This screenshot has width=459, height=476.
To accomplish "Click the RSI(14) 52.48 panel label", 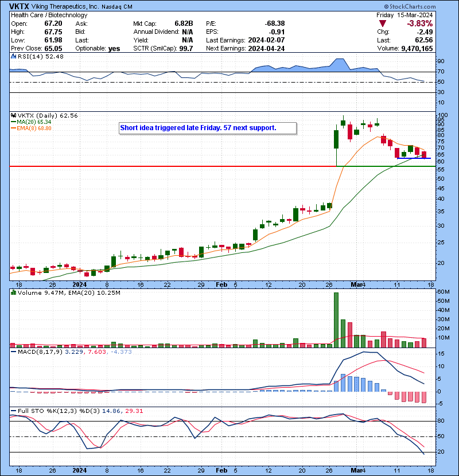I will tap(40, 56).
